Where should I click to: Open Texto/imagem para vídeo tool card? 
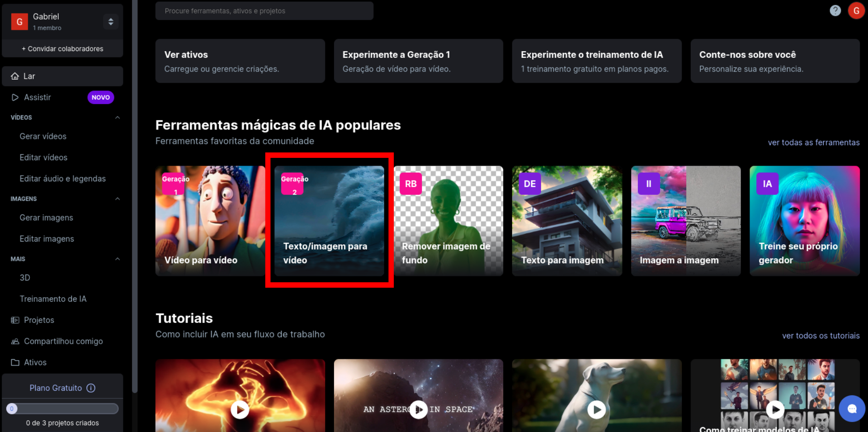(x=329, y=221)
